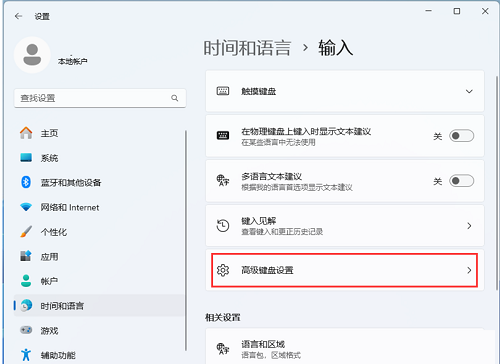Select 蓝牙和其他设备 in the sidebar
This screenshot has width=500, height=364.
pos(99,182)
